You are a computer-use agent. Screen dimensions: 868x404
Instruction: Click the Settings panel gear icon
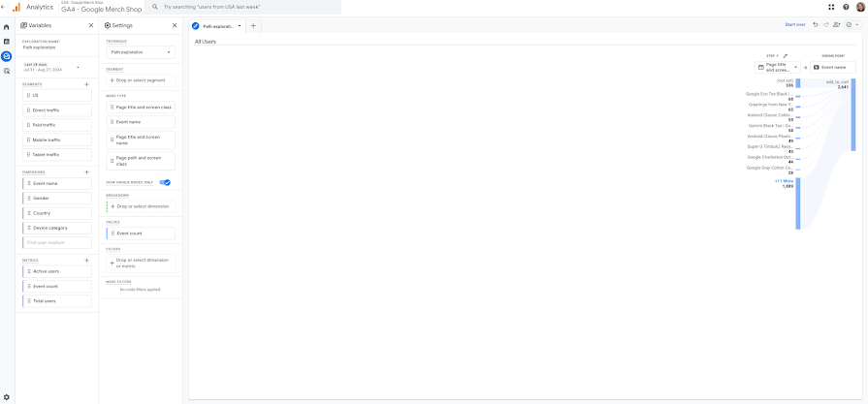tap(108, 25)
